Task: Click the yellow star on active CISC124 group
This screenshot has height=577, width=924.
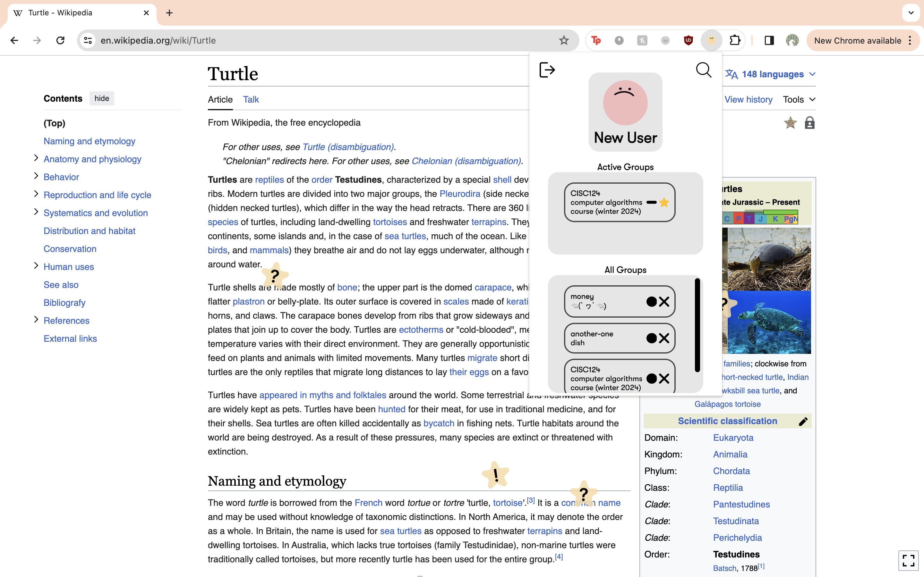Action: click(664, 202)
